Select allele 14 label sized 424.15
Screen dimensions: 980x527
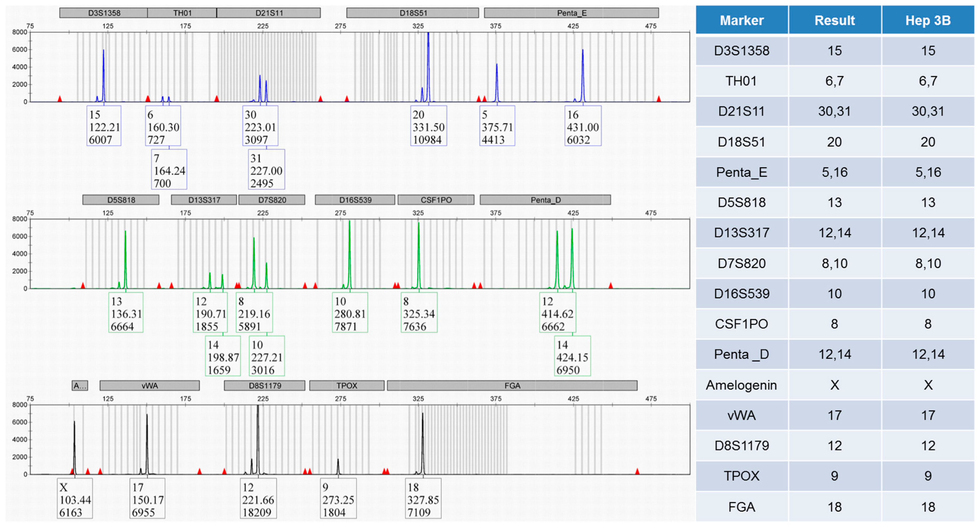[x=573, y=356]
